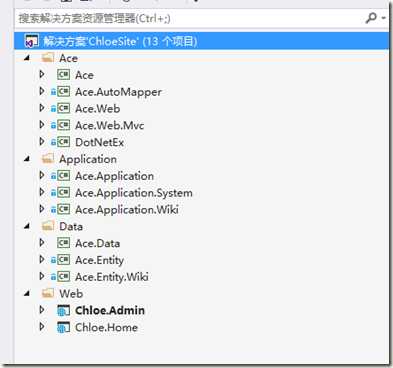Select the Ace.Entity.Wiki project name
This screenshot has width=393, height=368.
tap(112, 277)
